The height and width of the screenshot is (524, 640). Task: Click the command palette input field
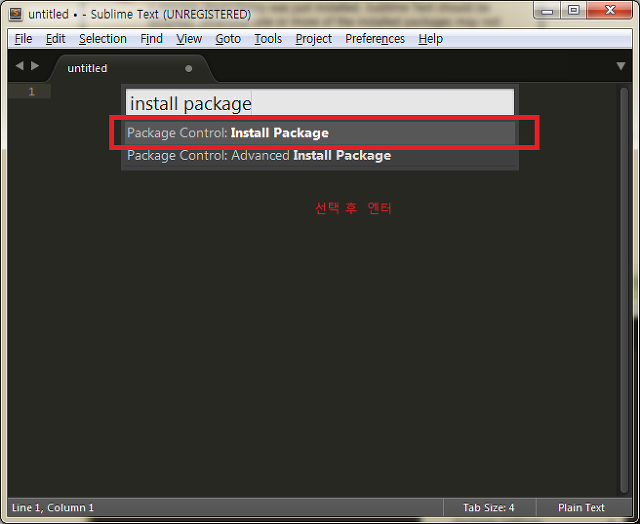pyautogui.click(x=320, y=103)
